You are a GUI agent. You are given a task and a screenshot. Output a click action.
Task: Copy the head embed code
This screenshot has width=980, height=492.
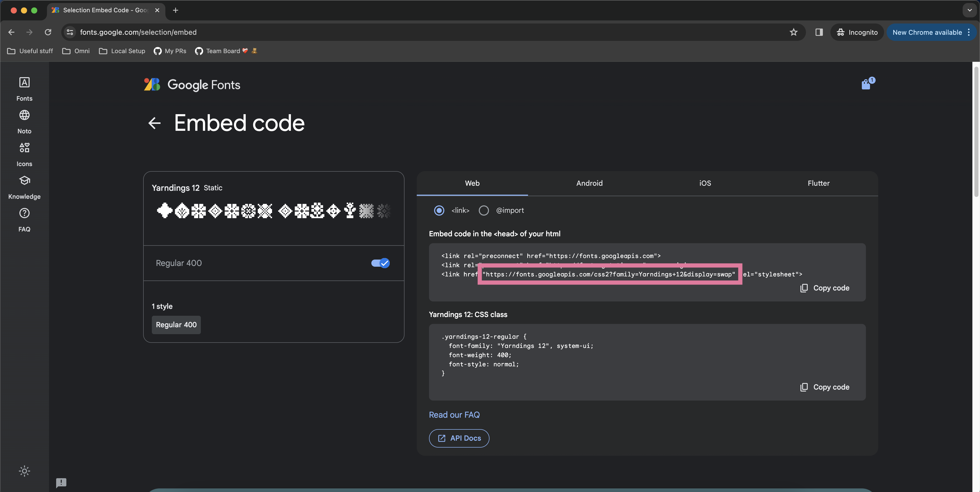tap(824, 288)
